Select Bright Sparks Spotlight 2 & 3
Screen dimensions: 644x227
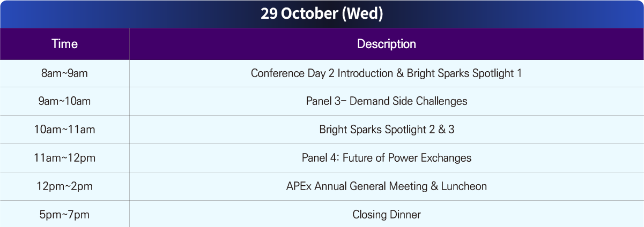[387, 130]
